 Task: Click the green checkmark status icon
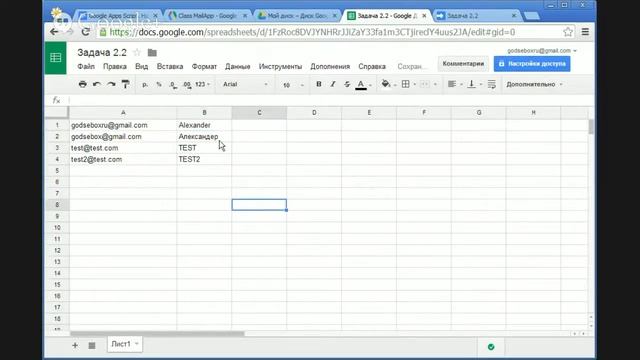[491, 347]
